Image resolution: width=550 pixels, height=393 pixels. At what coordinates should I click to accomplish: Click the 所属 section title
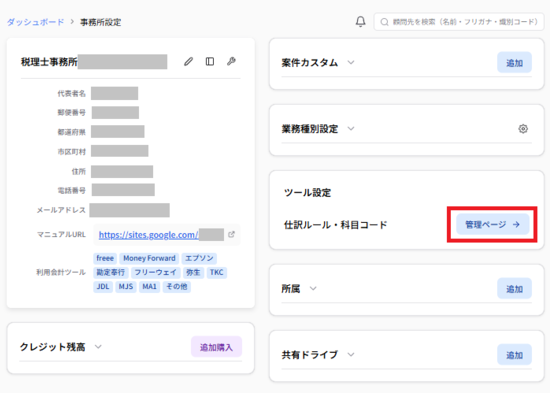291,289
